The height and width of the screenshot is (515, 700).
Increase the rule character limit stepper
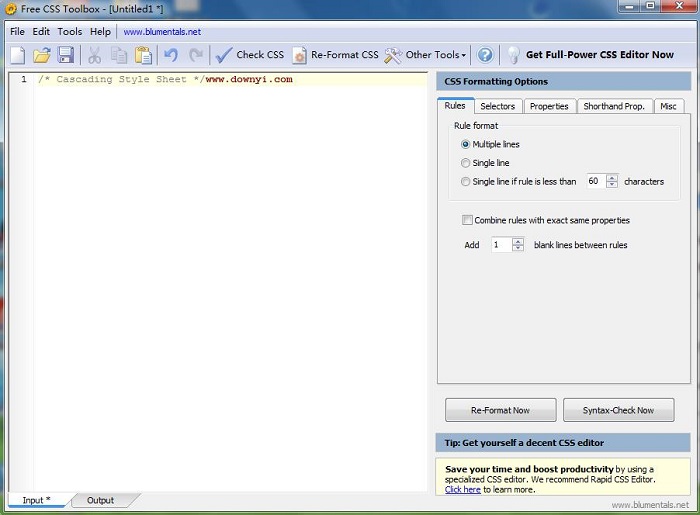coord(612,178)
